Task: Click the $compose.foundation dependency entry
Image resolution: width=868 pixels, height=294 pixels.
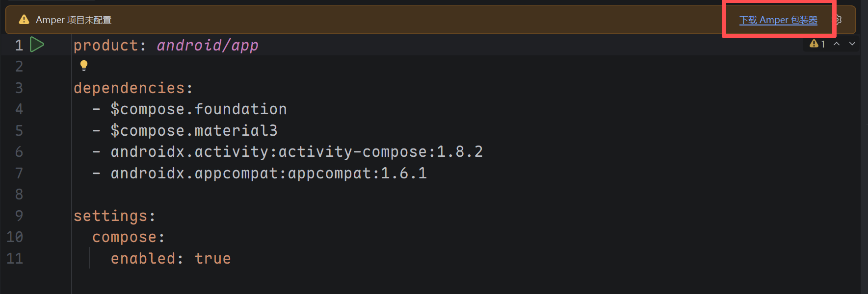Action: pyautogui.click(x=198, y=109)
